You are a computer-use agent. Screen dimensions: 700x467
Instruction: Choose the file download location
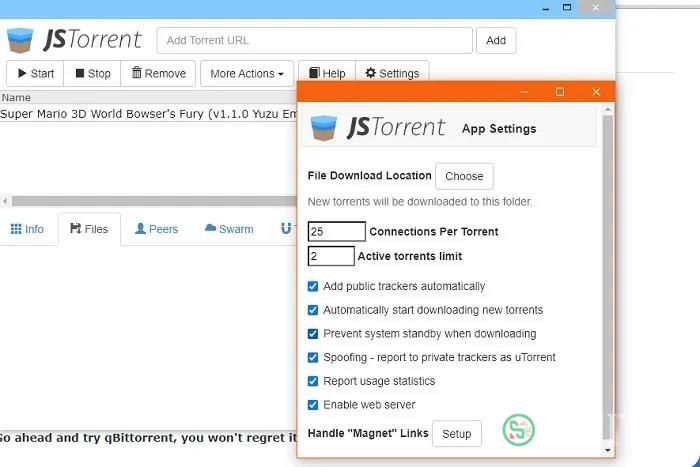pos(464,176)
